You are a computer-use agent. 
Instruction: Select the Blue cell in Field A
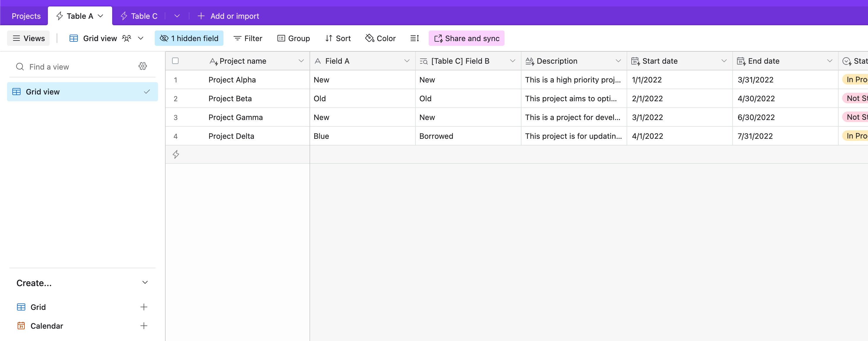click(363, 136)
